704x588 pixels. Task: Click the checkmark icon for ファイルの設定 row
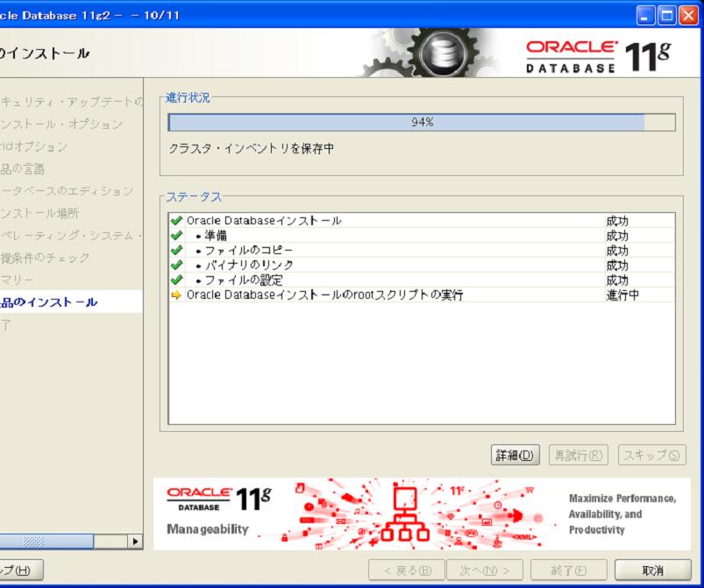[x=176, y=280]
